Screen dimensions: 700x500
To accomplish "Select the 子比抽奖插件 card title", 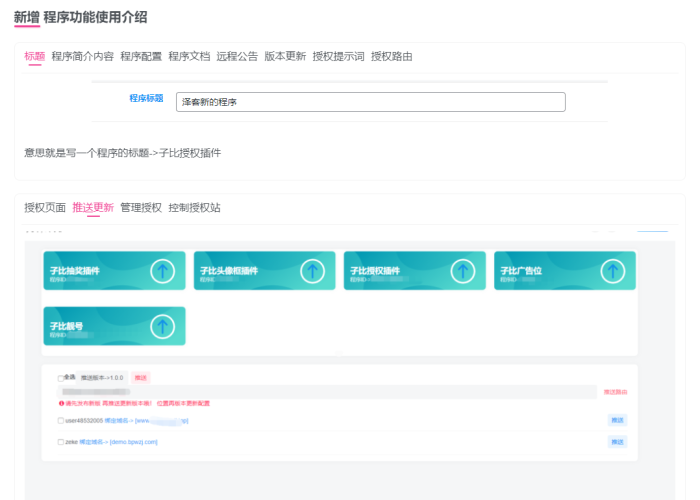I will [x=75, y=271].
